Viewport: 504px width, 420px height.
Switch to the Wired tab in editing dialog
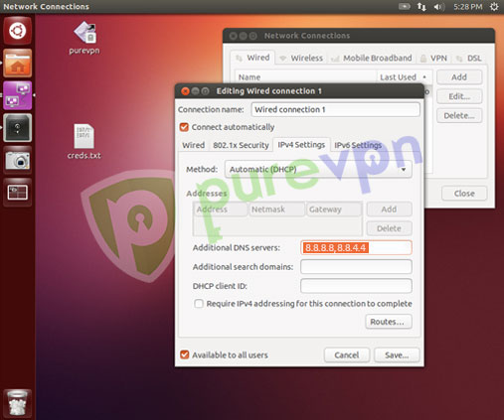click(x=193, y=145)
